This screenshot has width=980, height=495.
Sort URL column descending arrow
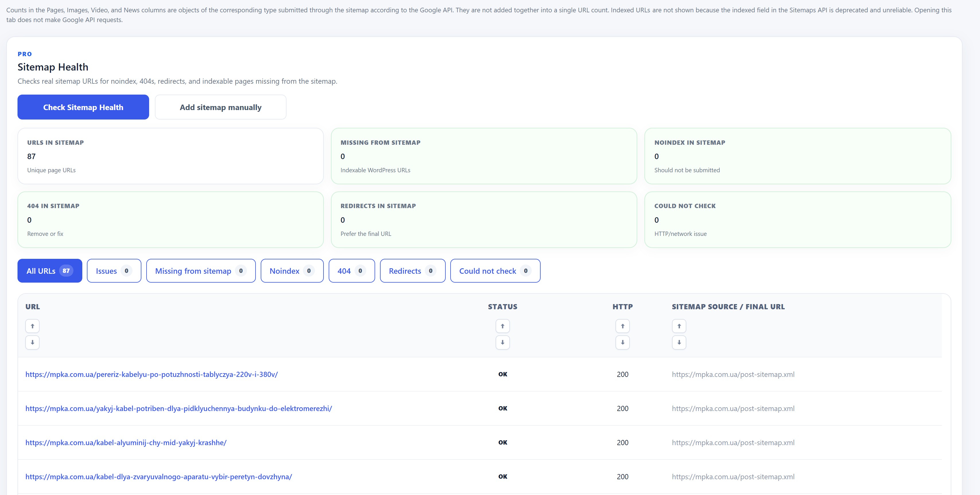coord(32,342)
